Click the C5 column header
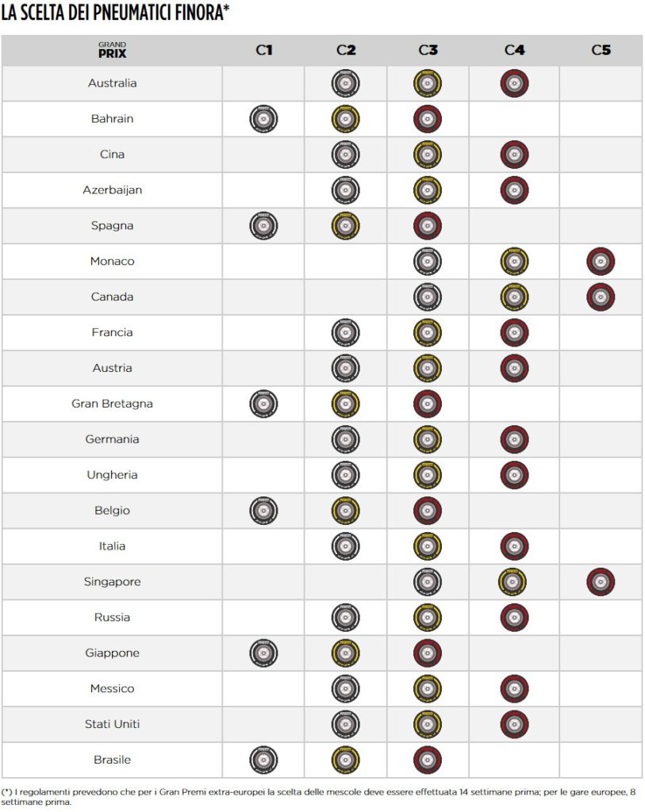The image size is (645, 812). [601, 50]
